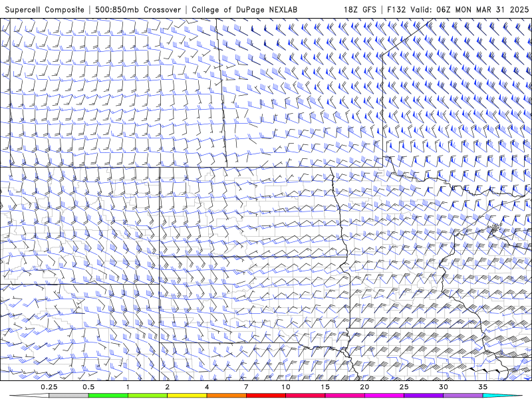Screen dimensions: 532x399
Task: Click the magenta legend swatch between 20 and 25
Action: pyautogui.click(x=384, y=396)
